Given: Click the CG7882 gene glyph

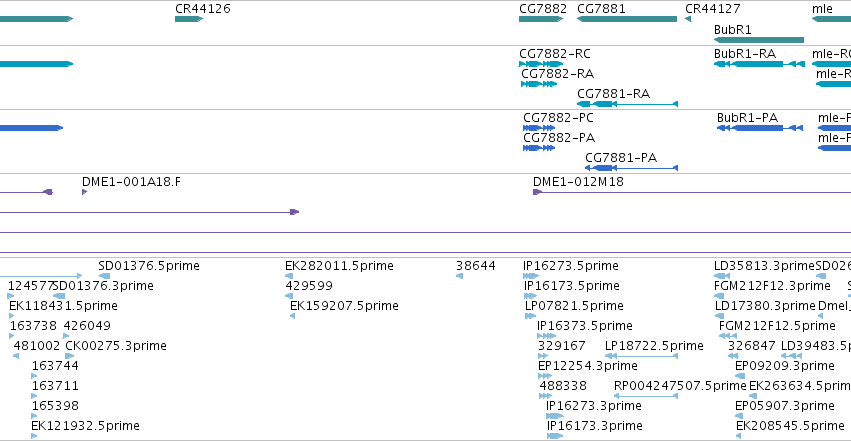Looking at the screenshot, I should [x=541, y=19].
